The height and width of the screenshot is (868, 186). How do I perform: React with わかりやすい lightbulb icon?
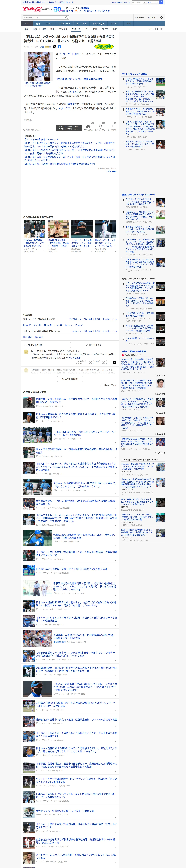100,127
